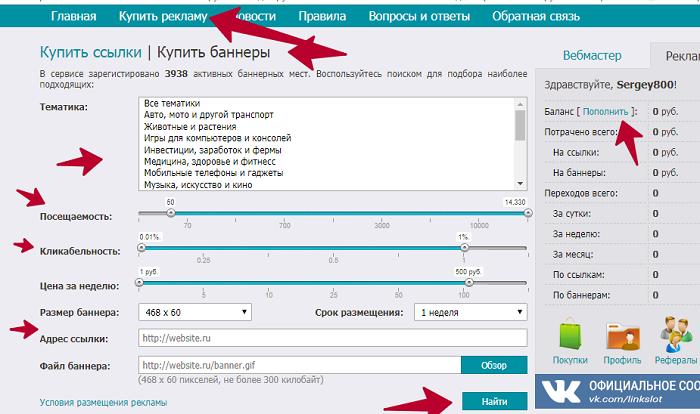Switch to the Купить ссылки section
Viewport: 700px width, 414px height.
coord(91,52)
